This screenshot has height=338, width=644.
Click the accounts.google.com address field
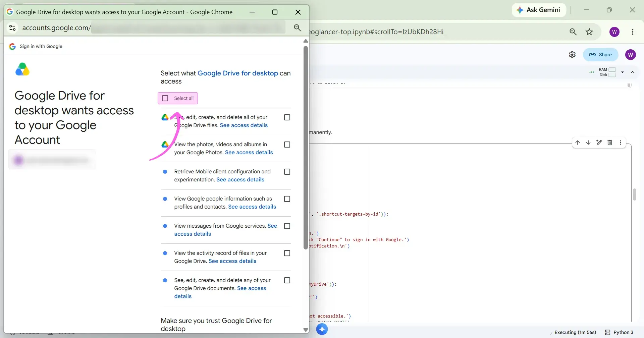(x=154, y=28)
